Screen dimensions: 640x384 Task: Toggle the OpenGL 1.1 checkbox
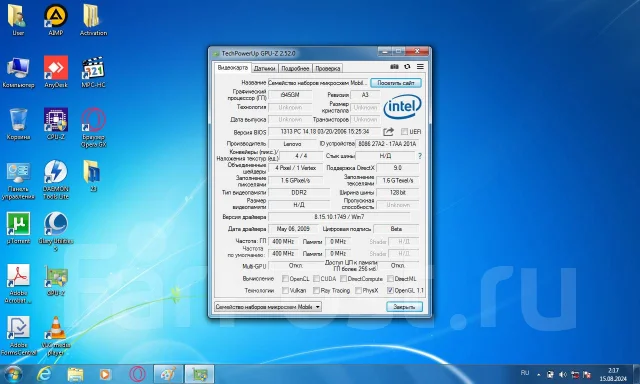[390, 291]
